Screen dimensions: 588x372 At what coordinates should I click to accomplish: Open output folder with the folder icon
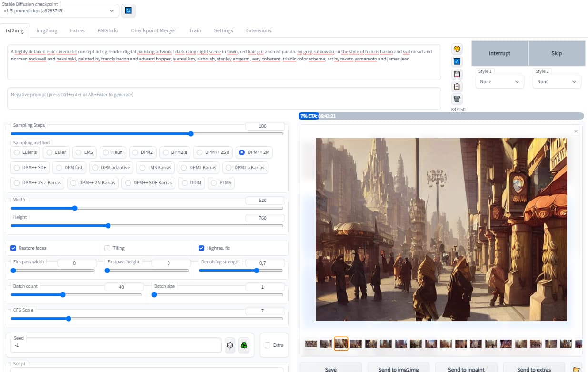coord(576,369)
